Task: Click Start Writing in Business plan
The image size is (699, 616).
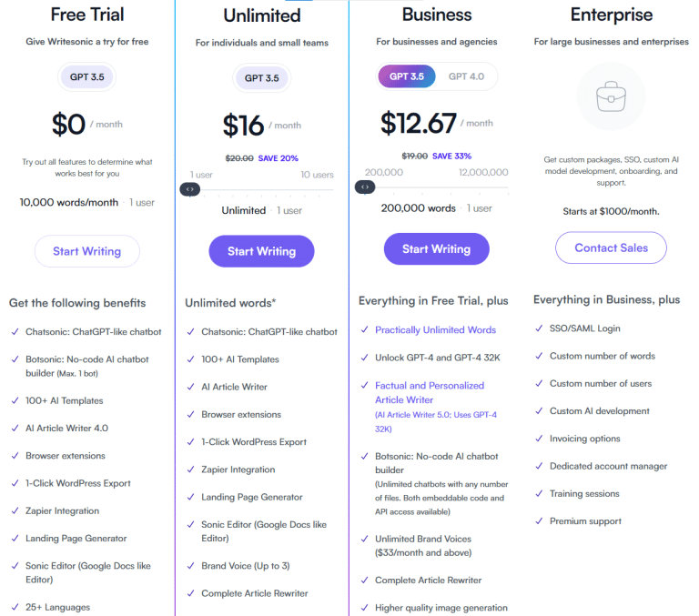Action: [437, 249]
